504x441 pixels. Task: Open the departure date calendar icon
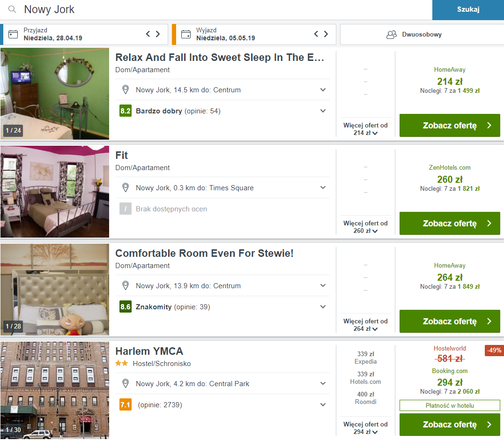pyautogui.click(x=186, y=34)
